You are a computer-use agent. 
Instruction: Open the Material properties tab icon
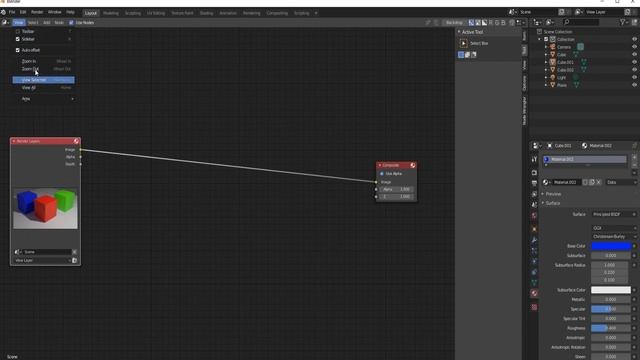pos(534,293)
